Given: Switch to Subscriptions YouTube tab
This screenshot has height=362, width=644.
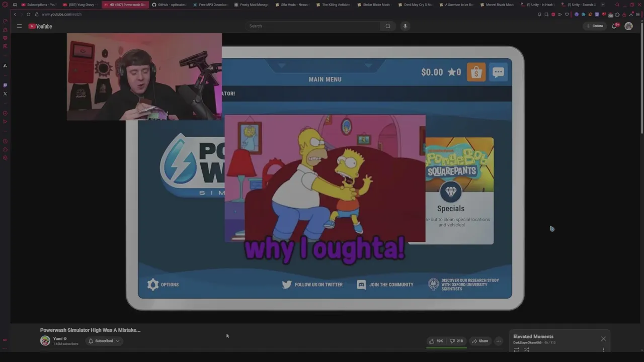Looking at the screenshot, I should click(38, 5).
